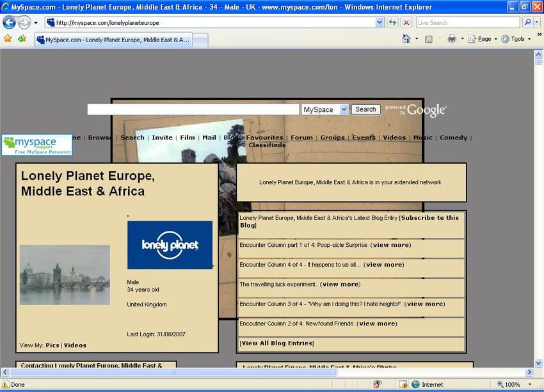The image size is (544, 392).
Task: Open the Tools menu
Action: (x=516, y=39)
